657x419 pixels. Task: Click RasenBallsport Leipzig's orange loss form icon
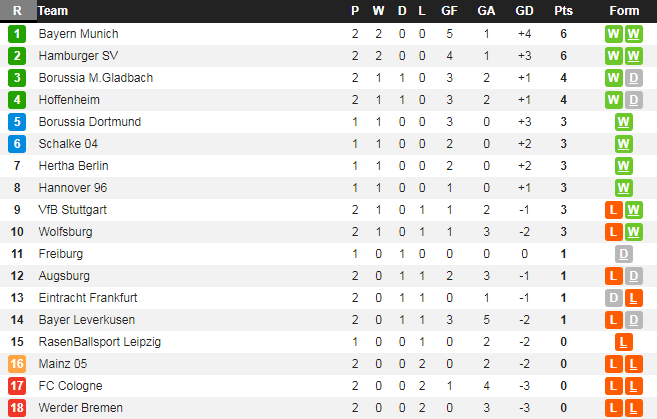click(x=624, y=342)
